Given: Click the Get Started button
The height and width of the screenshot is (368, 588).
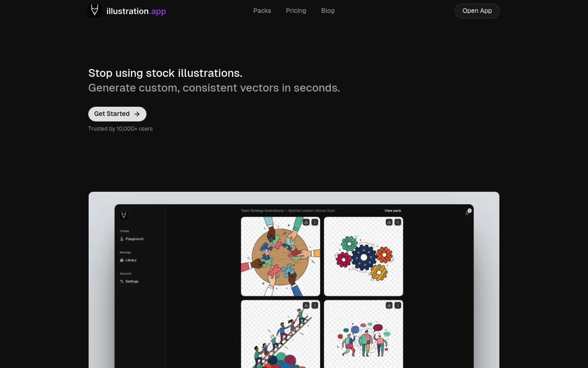Looking at the screenshot, I should tap(117, 114).
